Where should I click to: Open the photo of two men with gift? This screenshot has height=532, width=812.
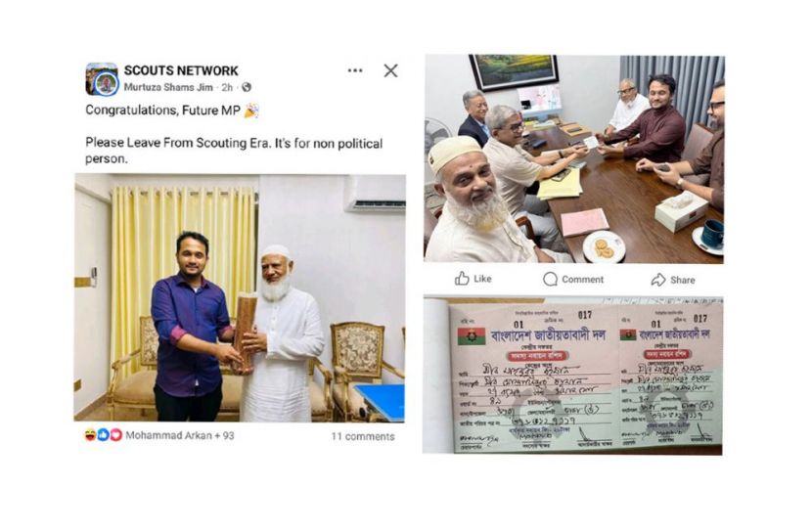(240, 297)
